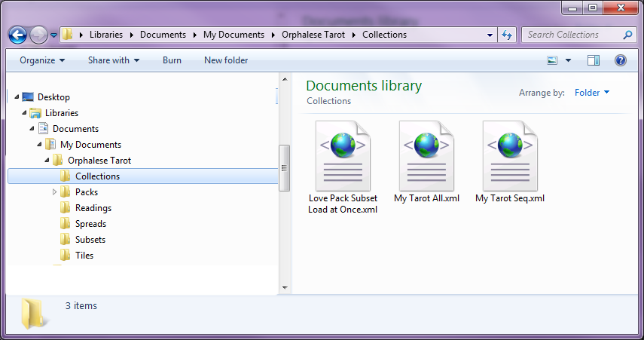Open the recent pages dropdown arrow

[53, 35]
